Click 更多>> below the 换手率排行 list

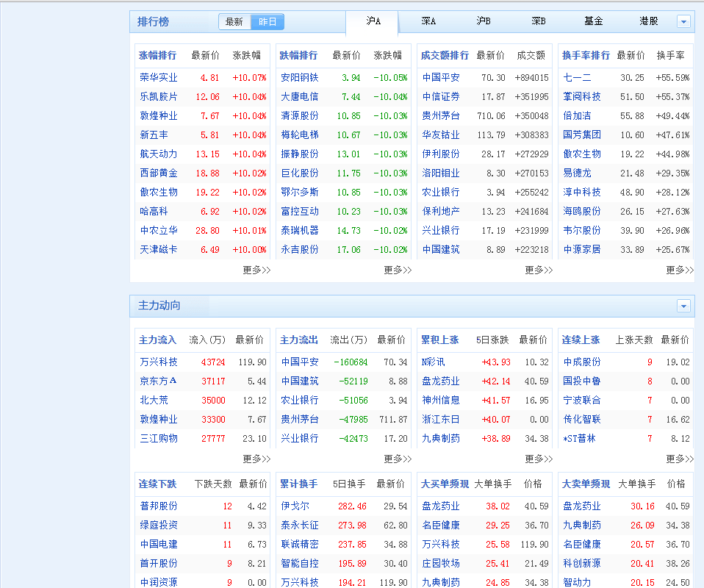[x=679, y=270]
